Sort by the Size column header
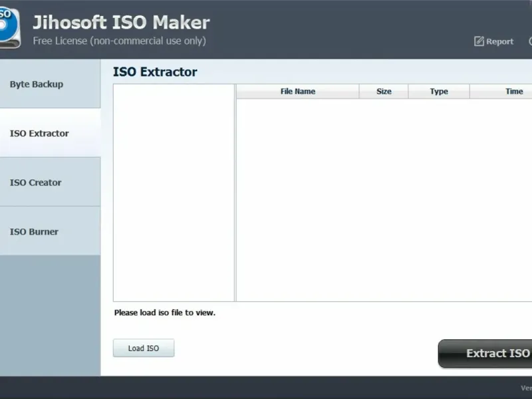Viewport: 532px width, 399px height. pos(384,91)
